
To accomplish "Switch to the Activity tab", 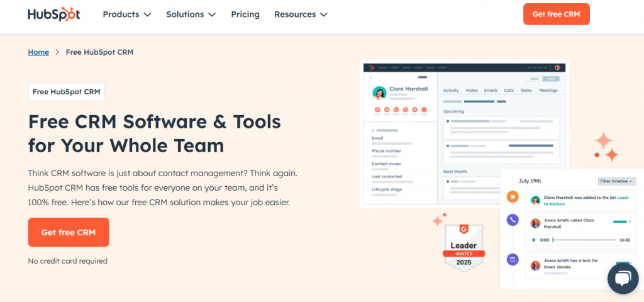I will tap(451, 91).
